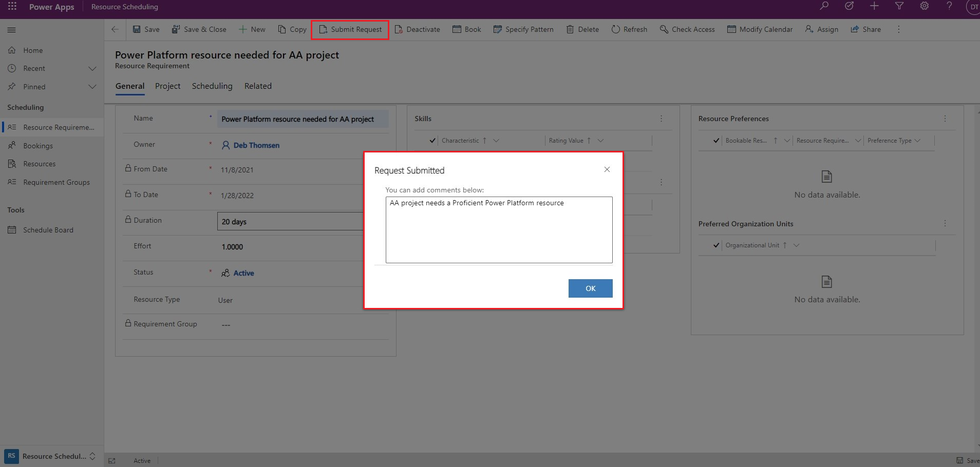The width and height of the screenshot is (980, 467).
Task: Click Check Access command
Action: 687,29
